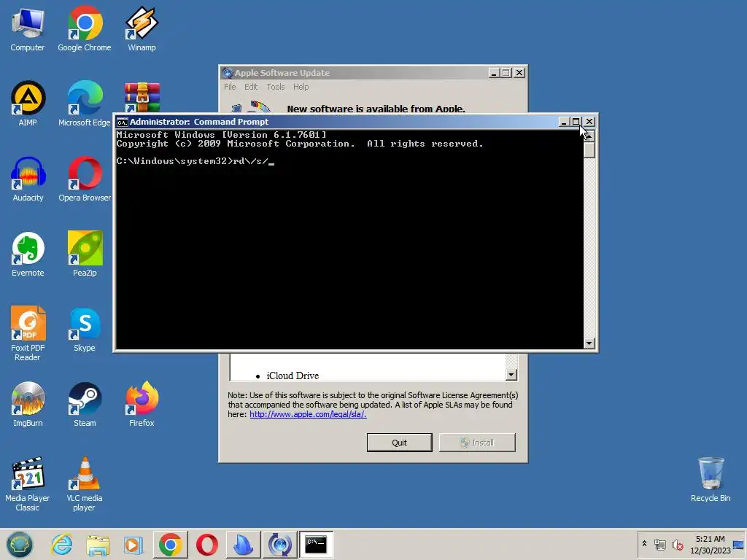
Task: Open the Winamp desktop shortcut
Action: coord(142,29)
